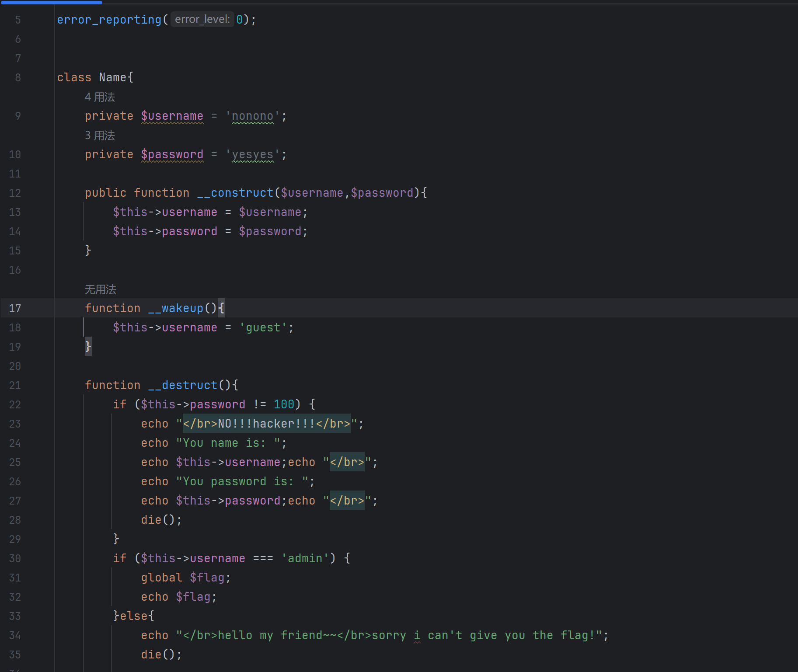Click the 'error_level:' inlay parameter hint
This screenshot has width=798, height=672.
[x=202, y=19]
